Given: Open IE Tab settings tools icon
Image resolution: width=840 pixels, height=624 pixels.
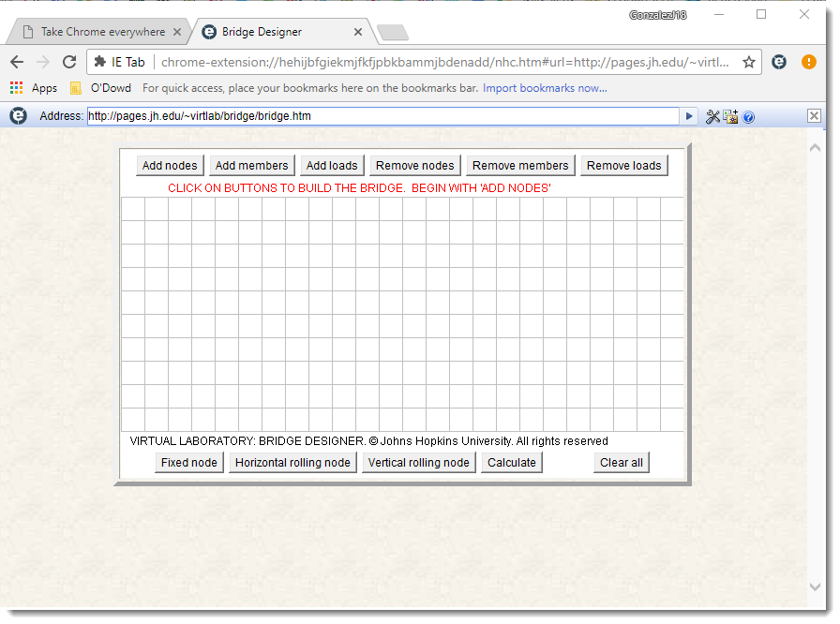Looking at the screenshot, I should [712, 116].
